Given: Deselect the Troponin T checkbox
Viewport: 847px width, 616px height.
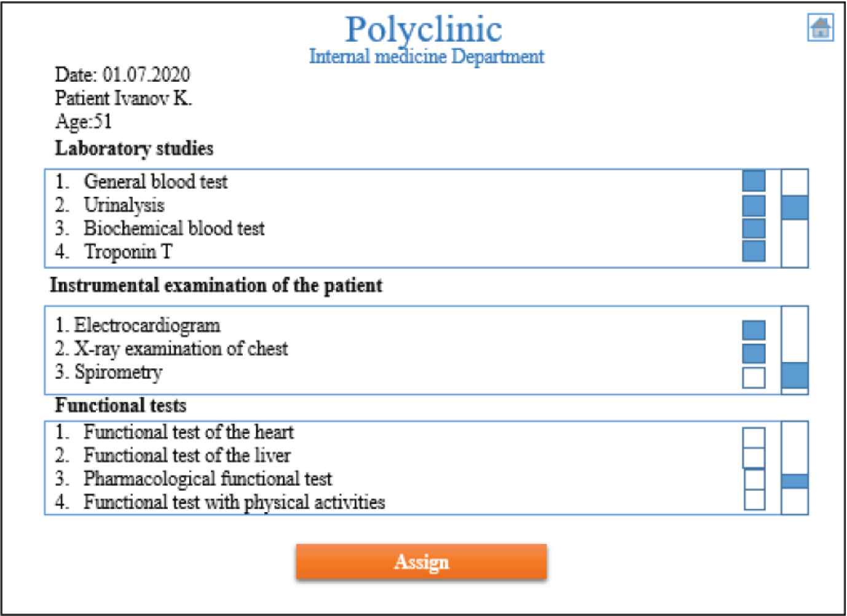Looking at the screenshot, I should click(754, 251).
